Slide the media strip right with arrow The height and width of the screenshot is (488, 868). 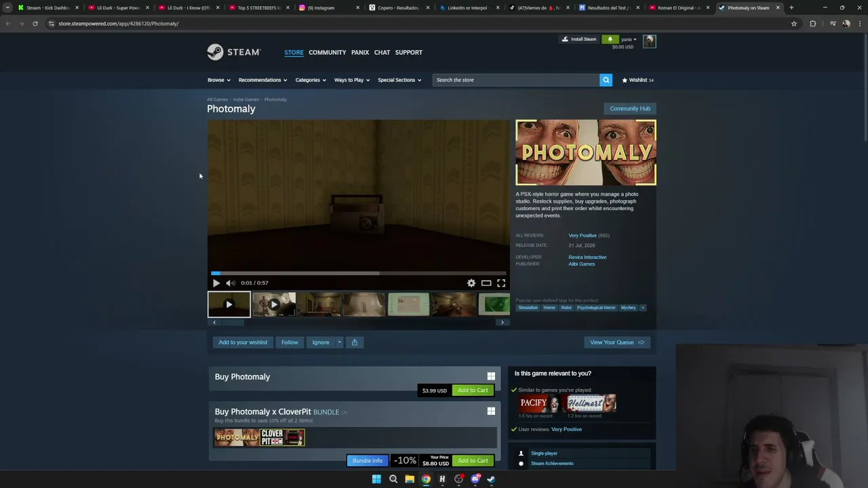[502, 323]
